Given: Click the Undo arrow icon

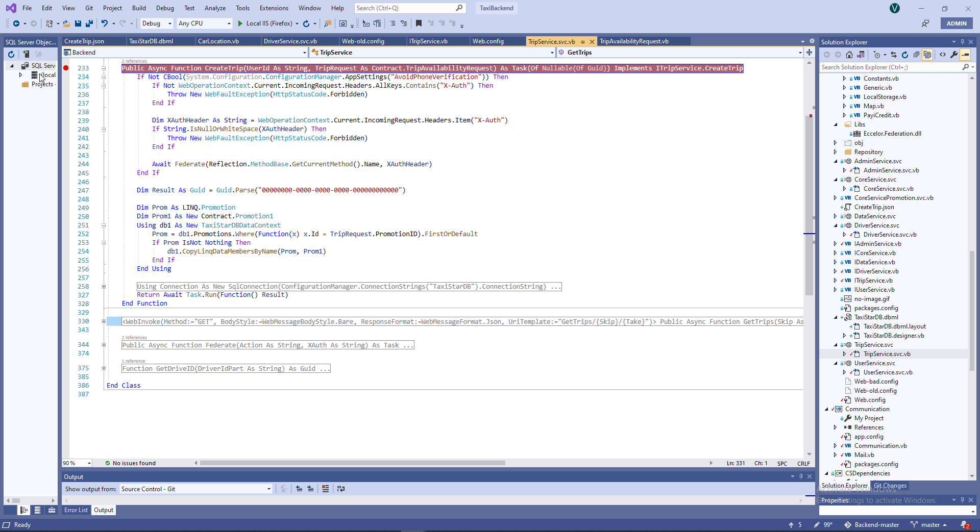Looking at the screenshot, I should pos(105,23).
